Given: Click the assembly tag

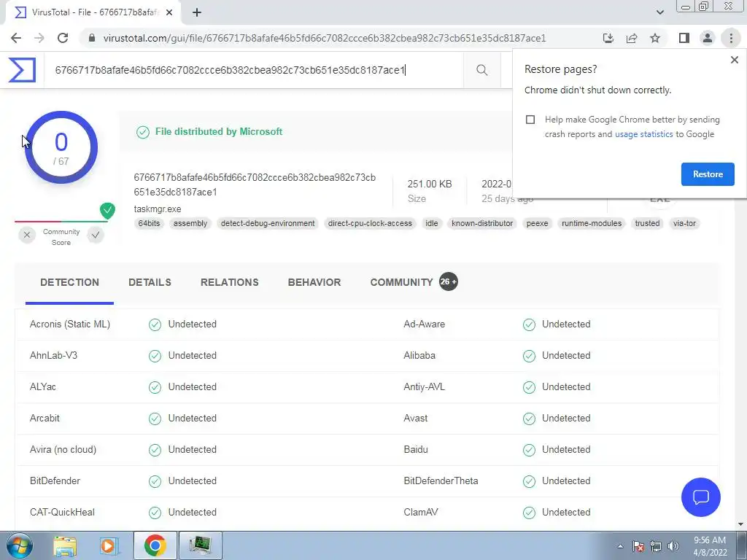Looking at the screenshot, I should click(190, 223).
